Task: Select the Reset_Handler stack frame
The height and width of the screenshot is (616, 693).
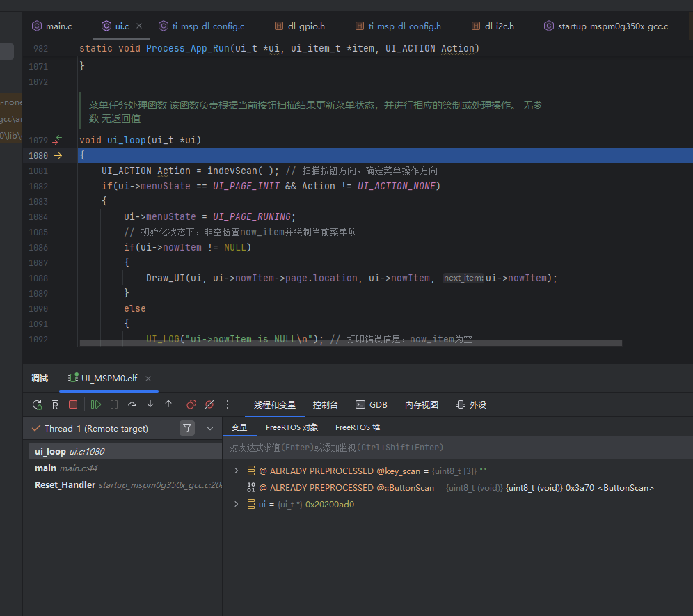Action: pos(125,484)
